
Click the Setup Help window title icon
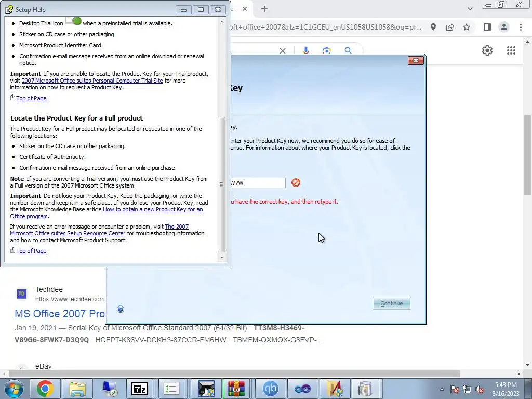9,9
